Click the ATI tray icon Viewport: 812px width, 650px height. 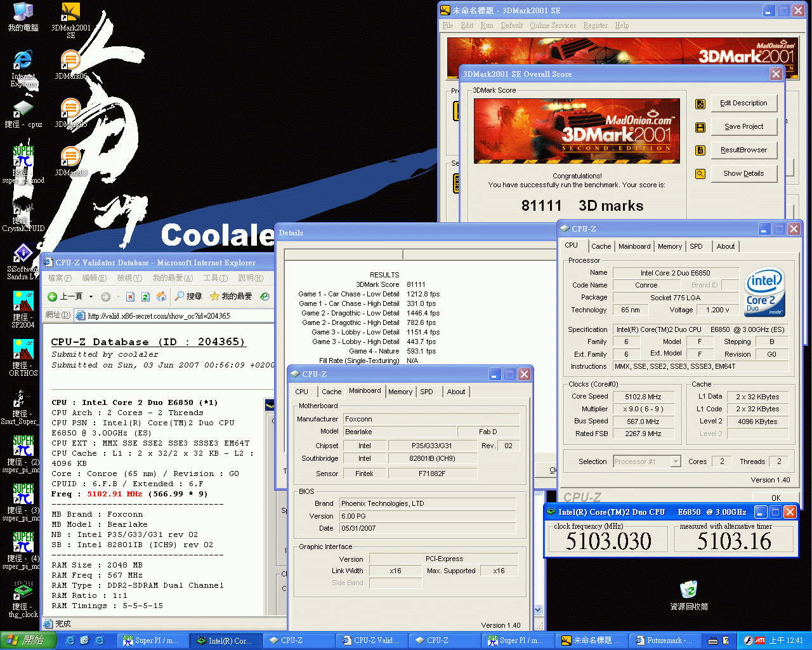tap(759, 640)
